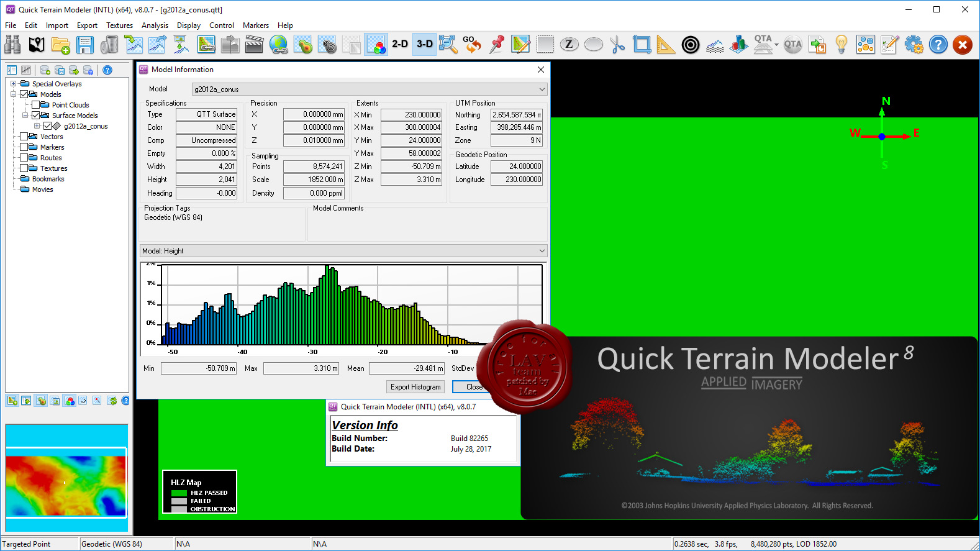
Task: Select the Z ellipse selection tool
Action: [569, 44]
